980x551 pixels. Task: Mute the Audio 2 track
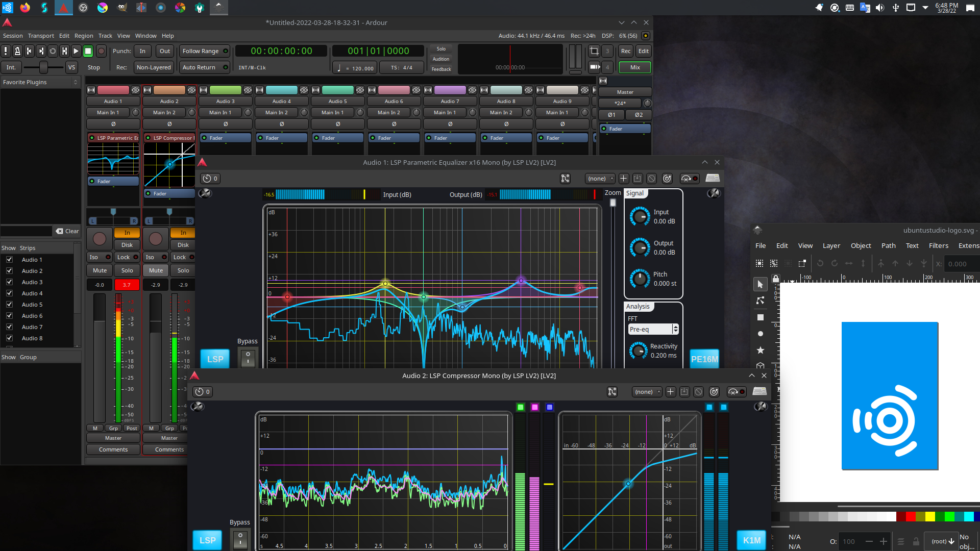coord(156,270)
